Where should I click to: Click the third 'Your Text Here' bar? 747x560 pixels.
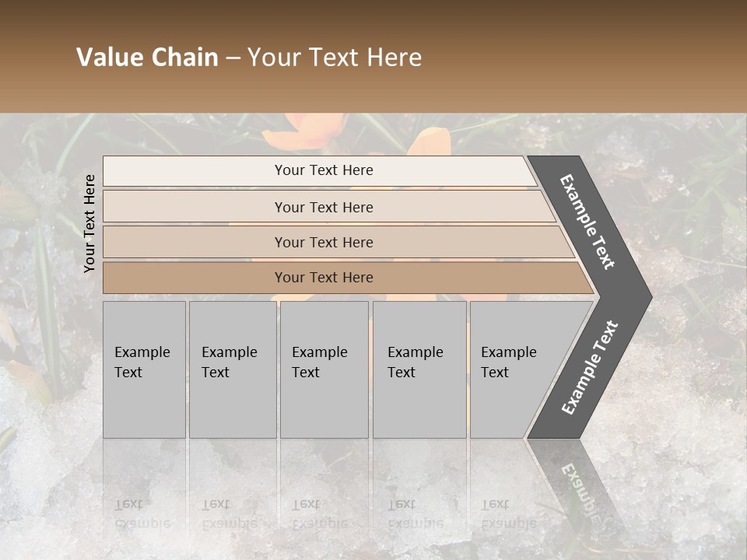pos(338,242)
